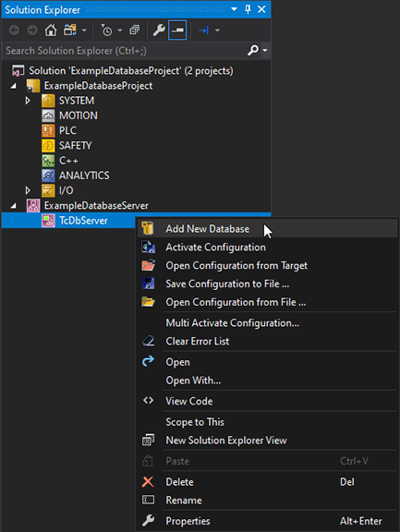Image resolution: width=400 pixels, height=532 pixels.
Task: Click the Home icon in Solution Explorer toolbar
Action: pos(51,30)
